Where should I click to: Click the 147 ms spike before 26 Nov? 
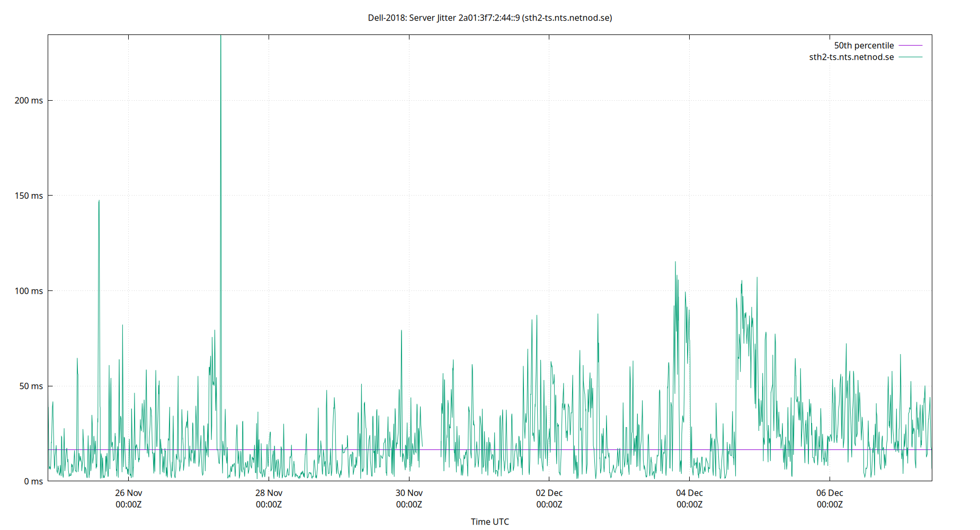99,202
